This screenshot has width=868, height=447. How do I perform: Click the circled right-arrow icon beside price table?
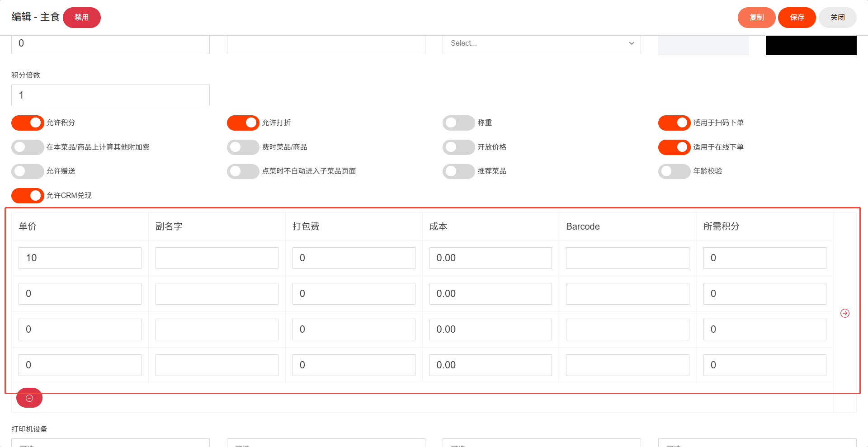(x=844, y=313)
